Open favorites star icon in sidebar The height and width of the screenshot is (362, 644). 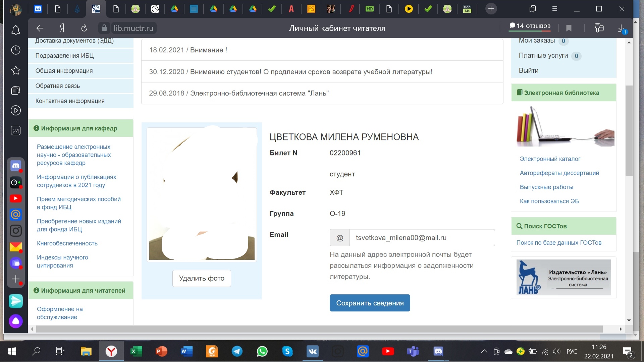tap(15, 70)
